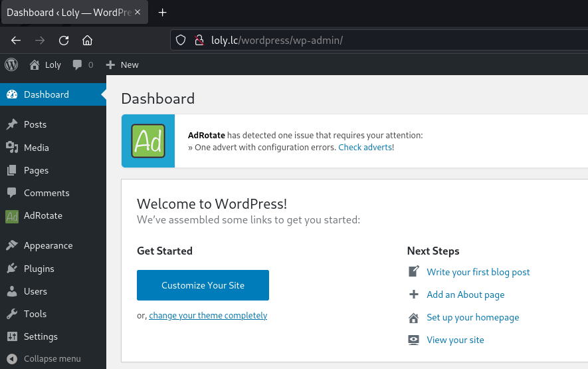Click the Settings sliders icon
The height and width of the screenshot is (369, 588).
12,336
